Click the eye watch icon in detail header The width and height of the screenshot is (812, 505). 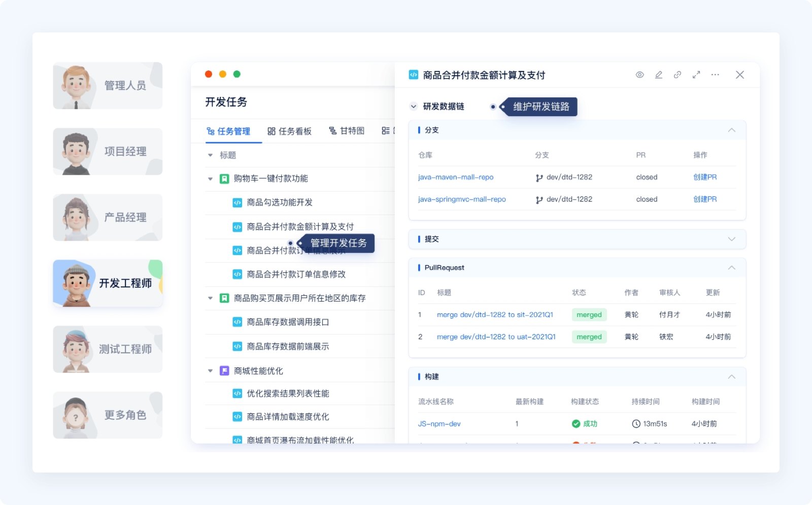click(x=639, y=75)
